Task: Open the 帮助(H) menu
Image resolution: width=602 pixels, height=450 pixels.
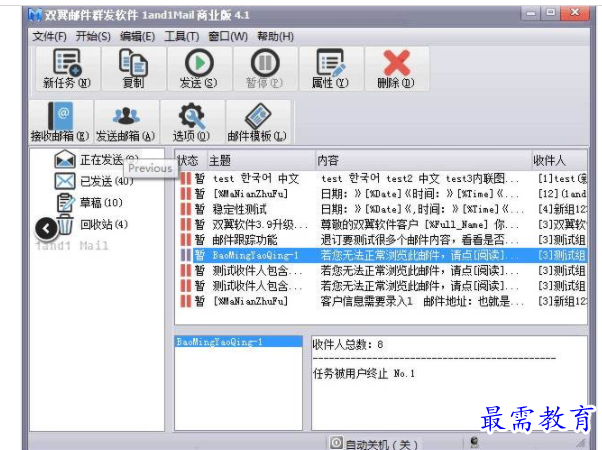Action: tap(276, 36)
